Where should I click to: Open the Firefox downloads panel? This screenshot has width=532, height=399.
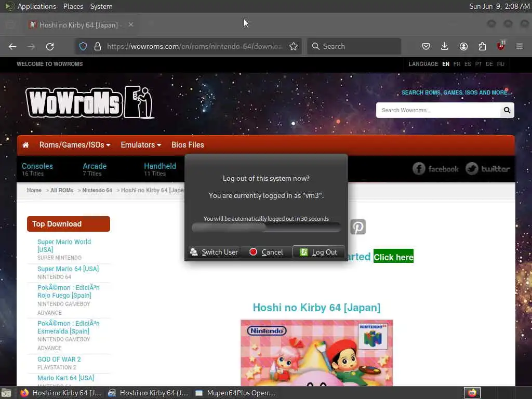445,46
